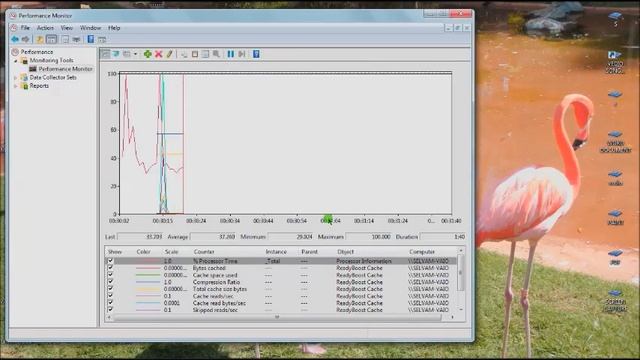Click the color line of Total cache size bytes
This screenshot has width=640, height=360.
[x=148, y=289]
